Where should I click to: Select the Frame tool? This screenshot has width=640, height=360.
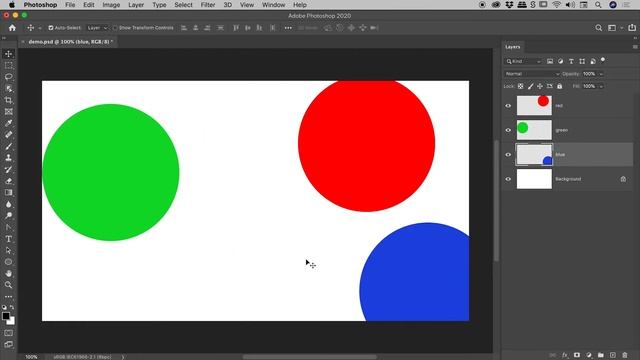[x=9, y=111]
